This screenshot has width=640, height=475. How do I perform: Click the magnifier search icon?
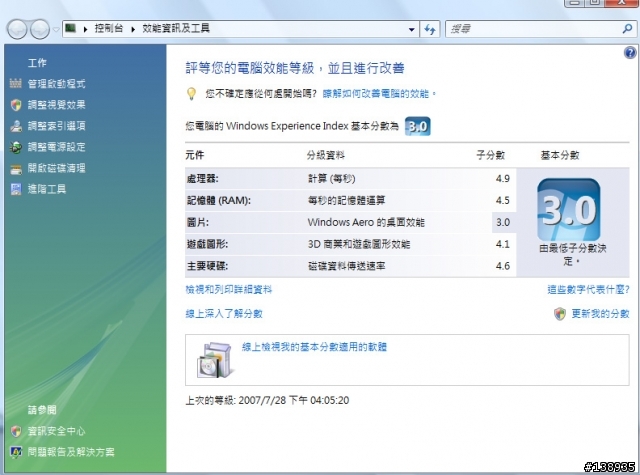pyautogui.click(x=628, y=29)
